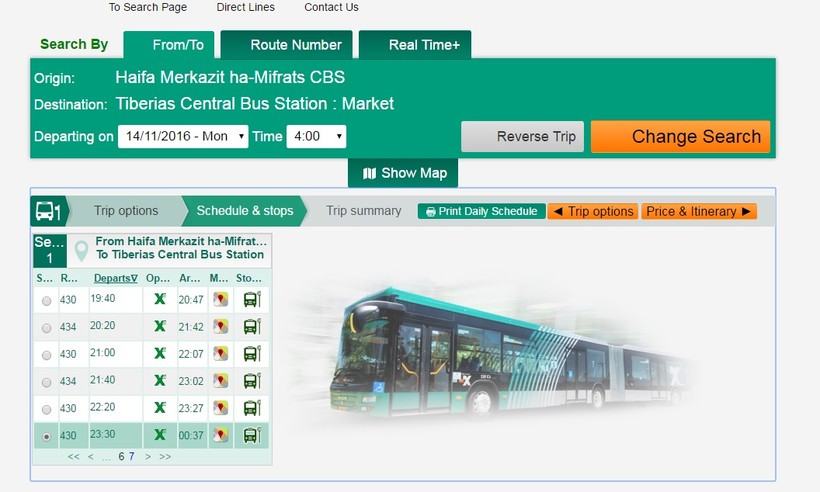This screenshot has height=492, width=820.
Task: Click the Show Map button
Action: click(404, 173)
